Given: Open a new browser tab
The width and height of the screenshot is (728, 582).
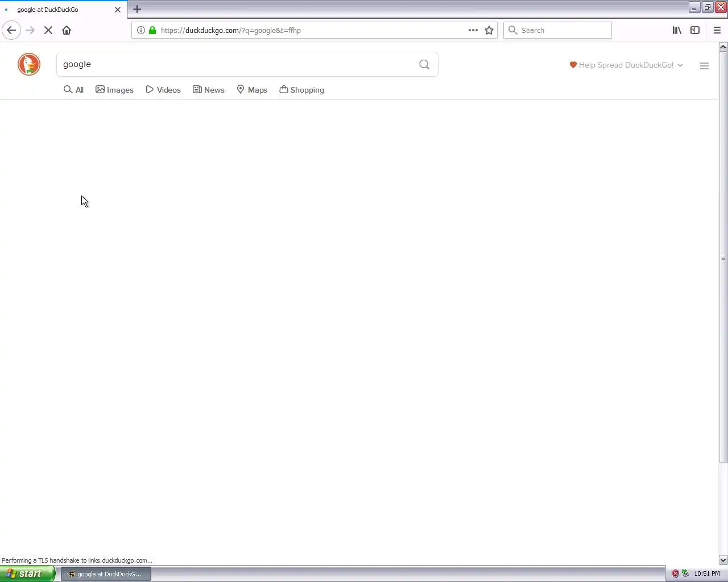Looking at the screenshot, I should point(137,9).
